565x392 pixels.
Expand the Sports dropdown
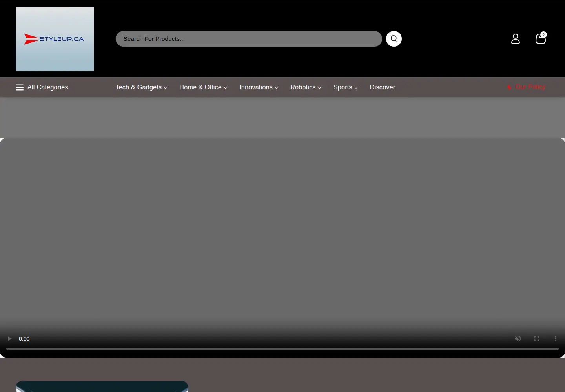(x=346, y=87)
